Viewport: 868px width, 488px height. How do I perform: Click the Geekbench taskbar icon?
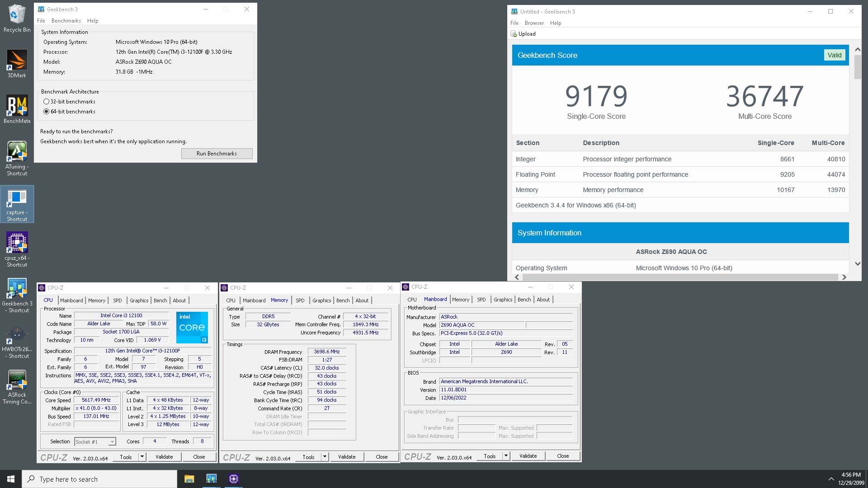pyautogui.click(x=211, y=479)
